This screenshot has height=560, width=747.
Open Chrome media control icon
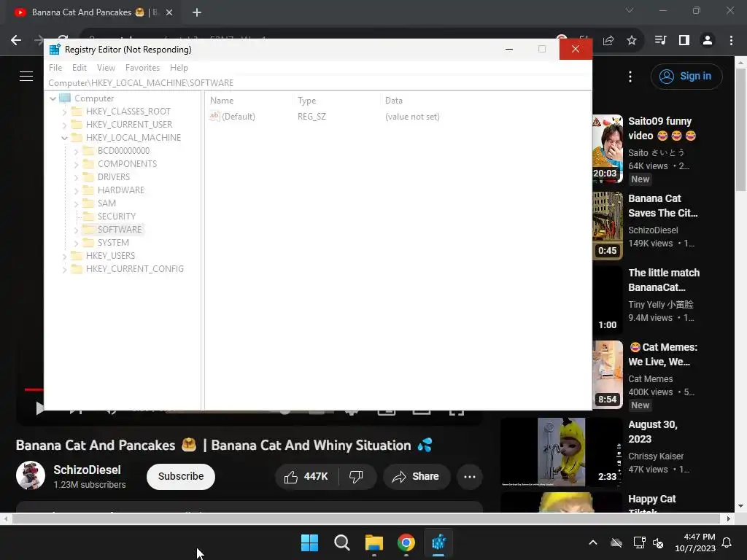pos(660,41)
